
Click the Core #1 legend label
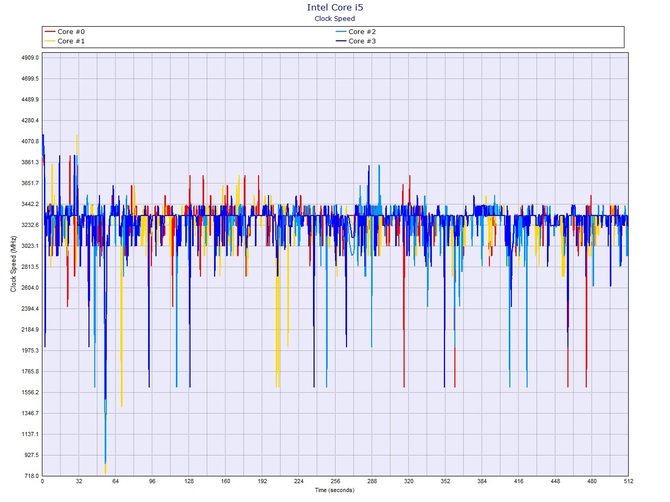pyautogui.click(x=71, y=41)
